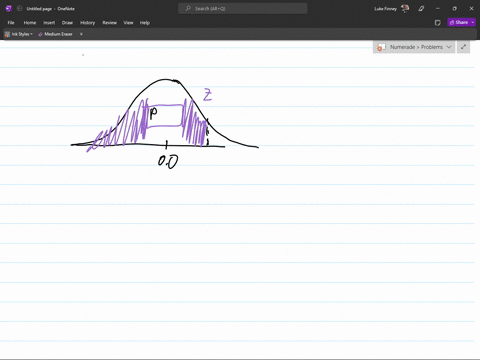Click the back arrow button

(x=19, y=9)
